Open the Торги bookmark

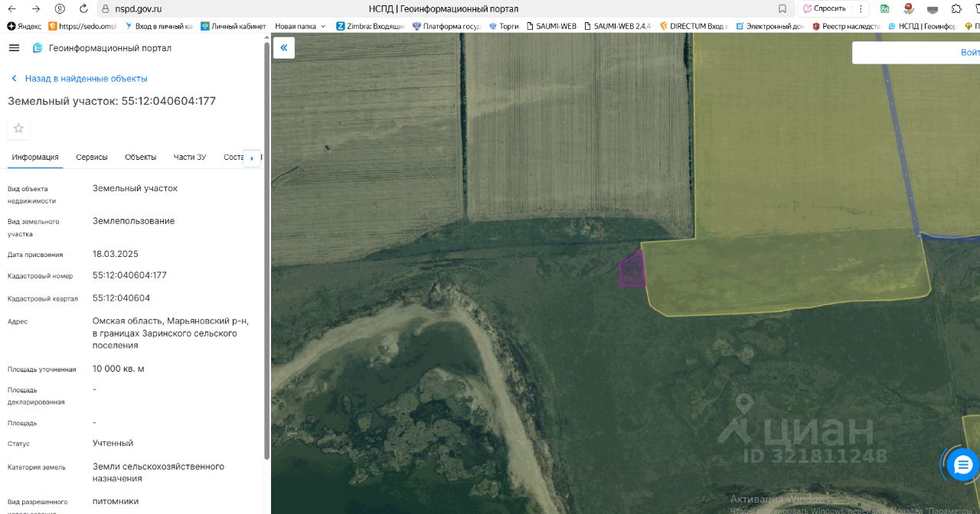[x=503, y=26]
